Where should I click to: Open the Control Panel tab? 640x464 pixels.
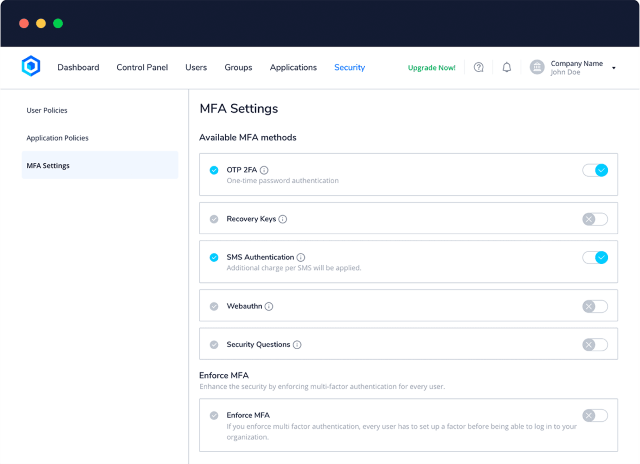142,67
